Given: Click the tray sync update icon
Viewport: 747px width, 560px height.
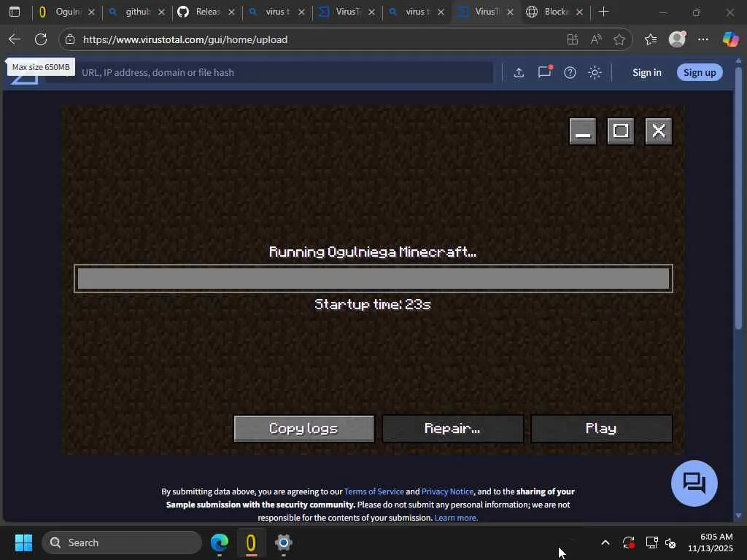Looking at the screenshot, I should (628, 542).
